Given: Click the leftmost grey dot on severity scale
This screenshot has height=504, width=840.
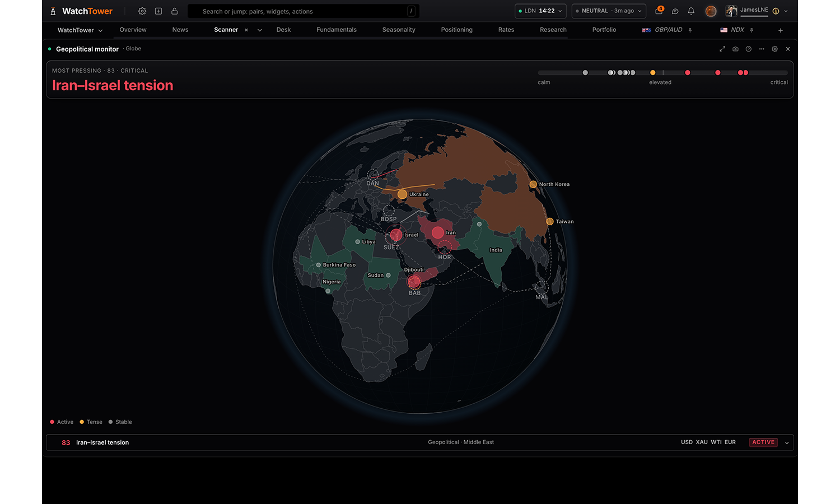Looking at the screenshot, I should click(585, 73).
